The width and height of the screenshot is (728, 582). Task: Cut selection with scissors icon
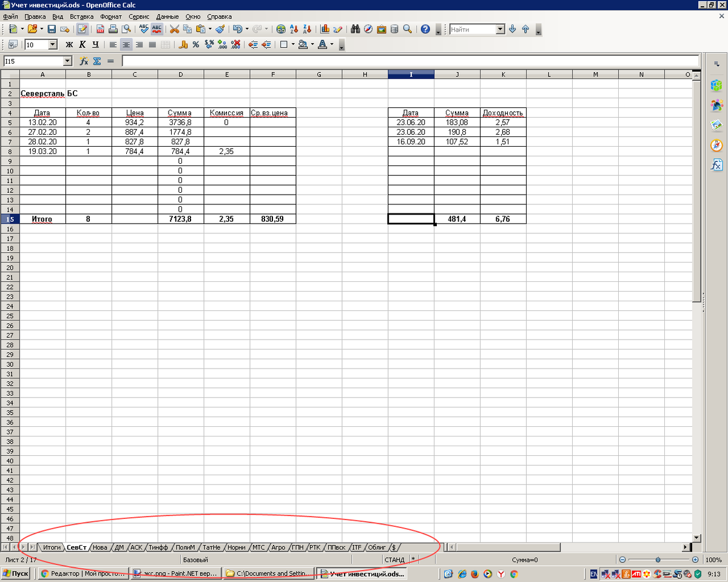click(175, 29)
